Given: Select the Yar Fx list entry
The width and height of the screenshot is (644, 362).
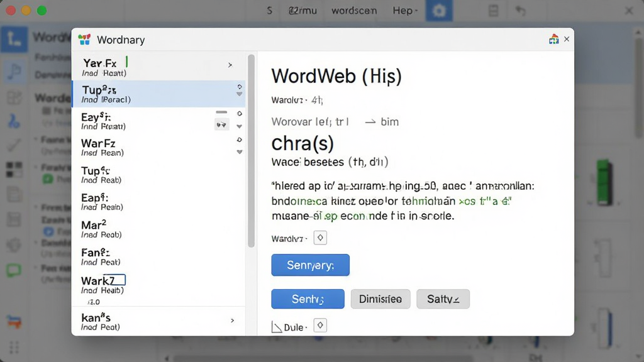Looking at the screenshot, I should 158,67.
